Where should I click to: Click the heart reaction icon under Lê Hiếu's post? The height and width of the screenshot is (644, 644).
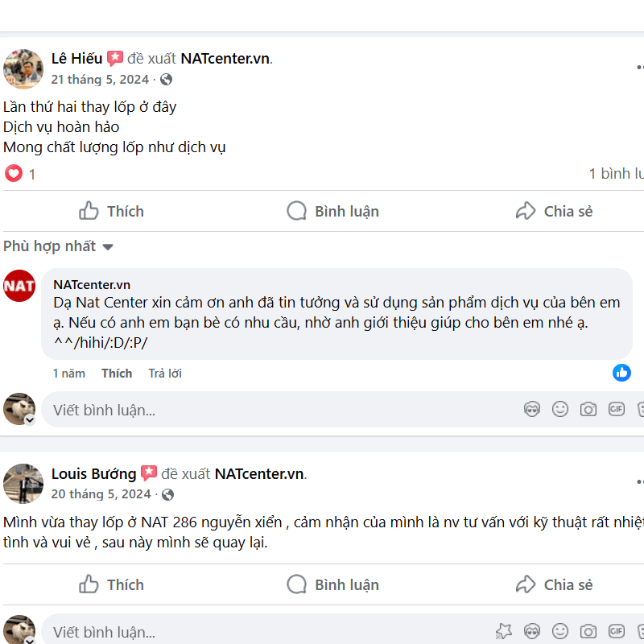pyautogui.click(x=14, y=173)
